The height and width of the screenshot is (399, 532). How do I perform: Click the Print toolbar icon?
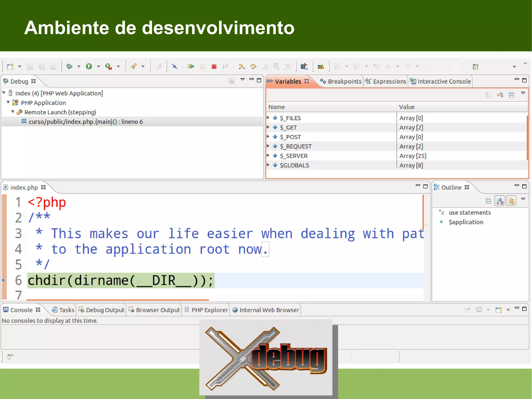click(x=53, y=67)
